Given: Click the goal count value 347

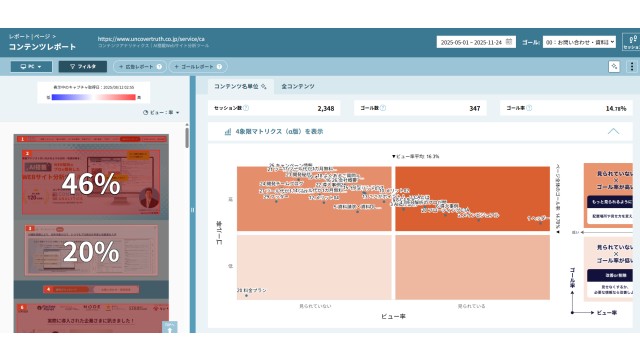Looking at the screenshot, I should 475,109.
